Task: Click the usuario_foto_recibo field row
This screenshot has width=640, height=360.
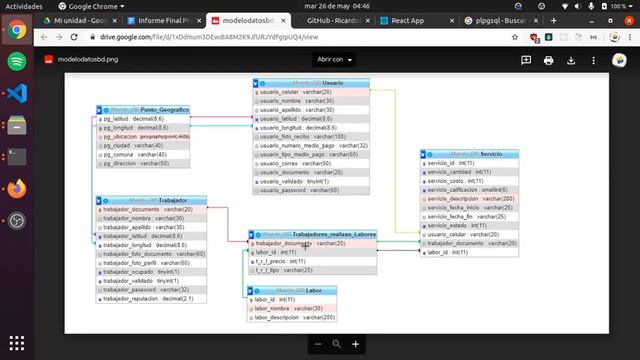Action: click(311, 137)
